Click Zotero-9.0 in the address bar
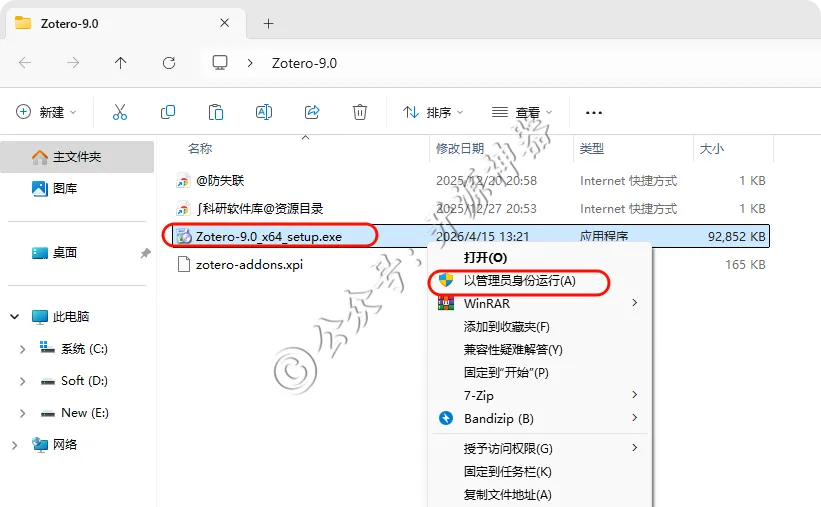The image size is (821, 507). point(304,63)
